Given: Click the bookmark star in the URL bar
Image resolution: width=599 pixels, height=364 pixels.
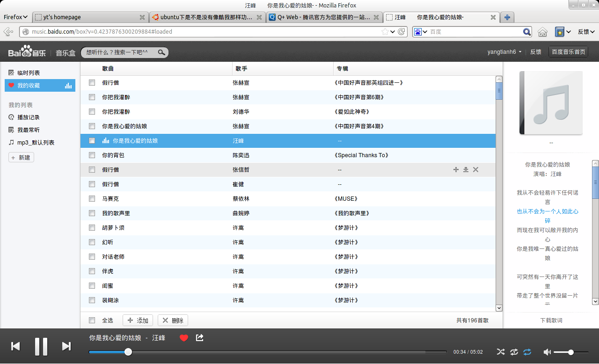Looking at the screenshot, I should pyautogui.click(x=385, y=32).
